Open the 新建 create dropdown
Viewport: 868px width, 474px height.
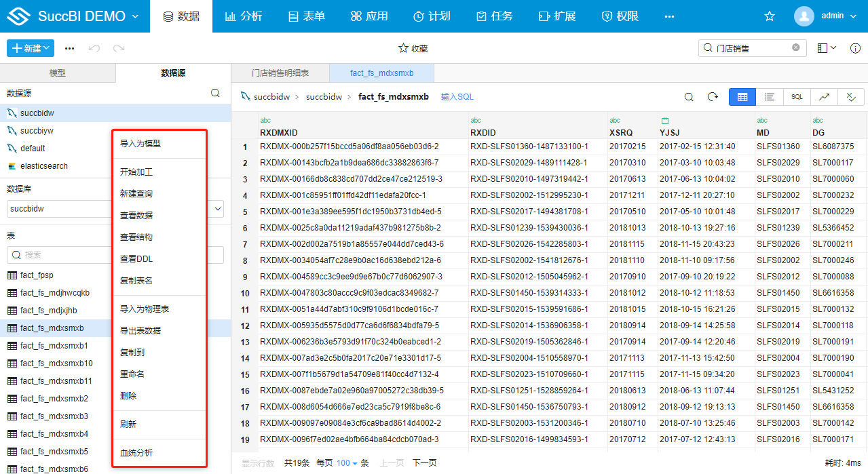pos(30,48)
